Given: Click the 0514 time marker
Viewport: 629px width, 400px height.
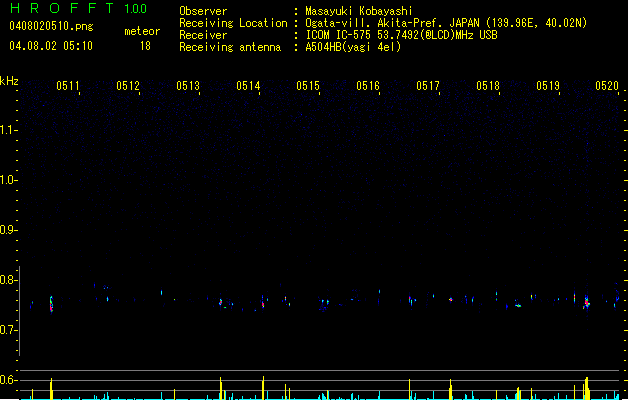Looking at the screenshot, I should click(x=248, y=86).
